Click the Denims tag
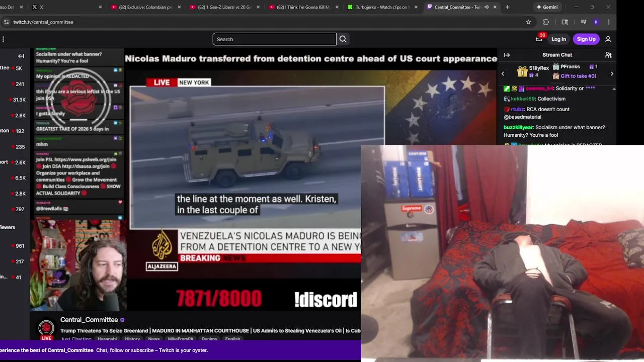This screenshot has width=644, height=362. tap(209, 339)
